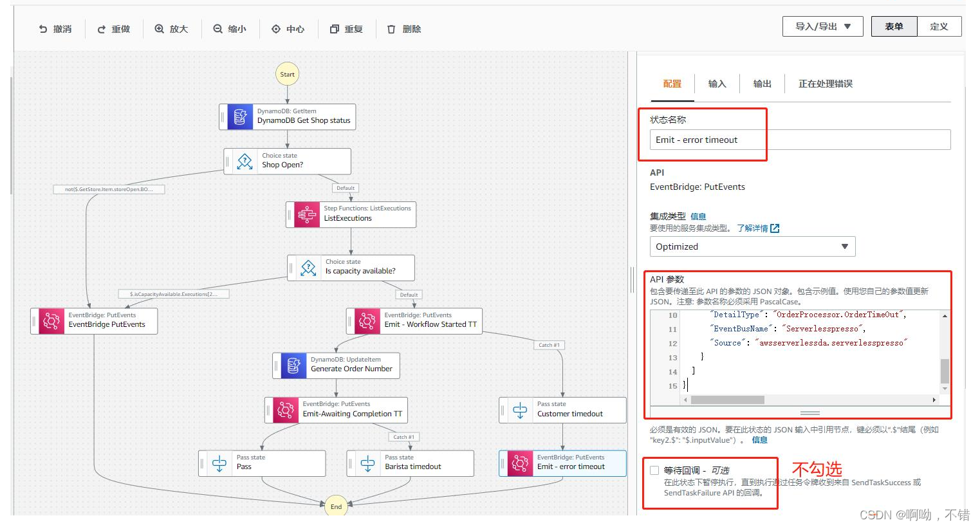
Task: Click DynamoDB icon on Get Shop status state
Action: 240,116
